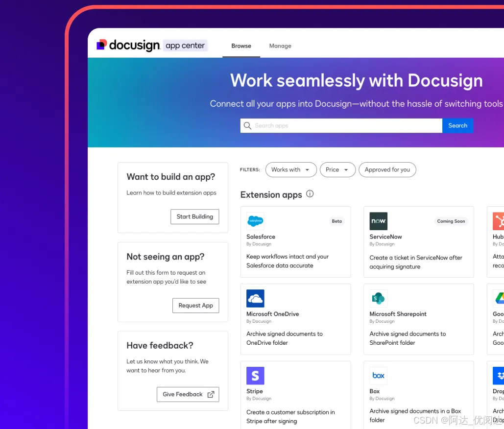
Task: Click the ServiceNow app icon
Action: 378,221
